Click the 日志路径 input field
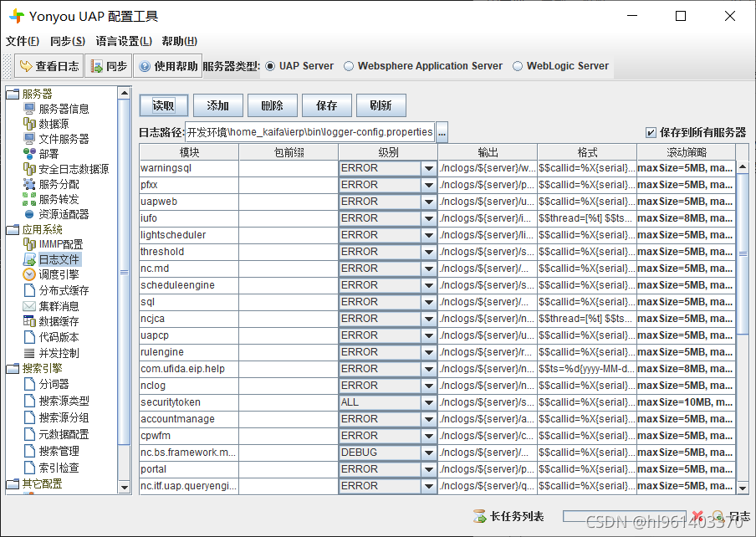 coord(310,132)
